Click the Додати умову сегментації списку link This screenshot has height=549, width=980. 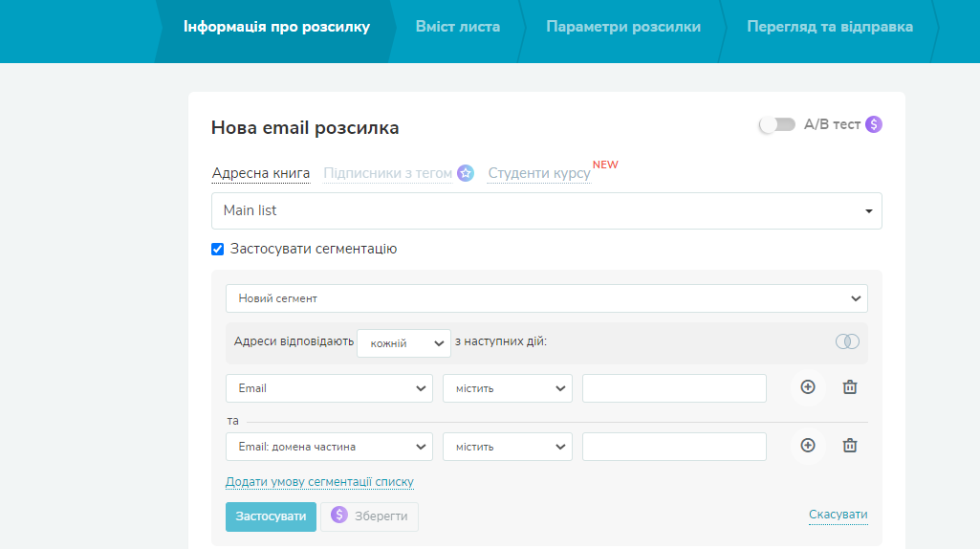click(x=319, y=482)
